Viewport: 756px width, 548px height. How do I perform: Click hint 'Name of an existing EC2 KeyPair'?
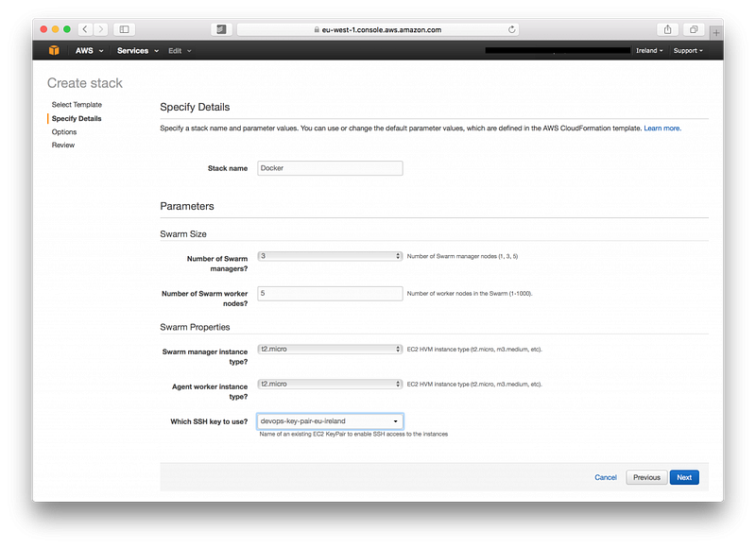point(353,435)
